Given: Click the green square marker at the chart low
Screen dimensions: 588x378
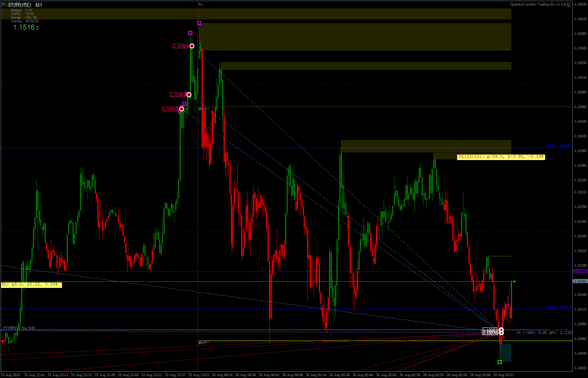Looking at the screenshot, I should pyautogui.click(x=500, y=362).
